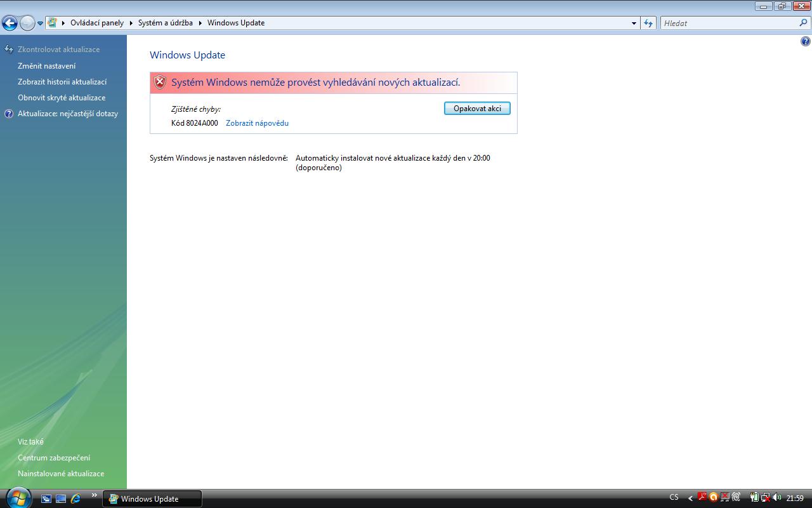Click the red error shield icon
The height and width of the screenshot is (508, 812).
[160, 83]
